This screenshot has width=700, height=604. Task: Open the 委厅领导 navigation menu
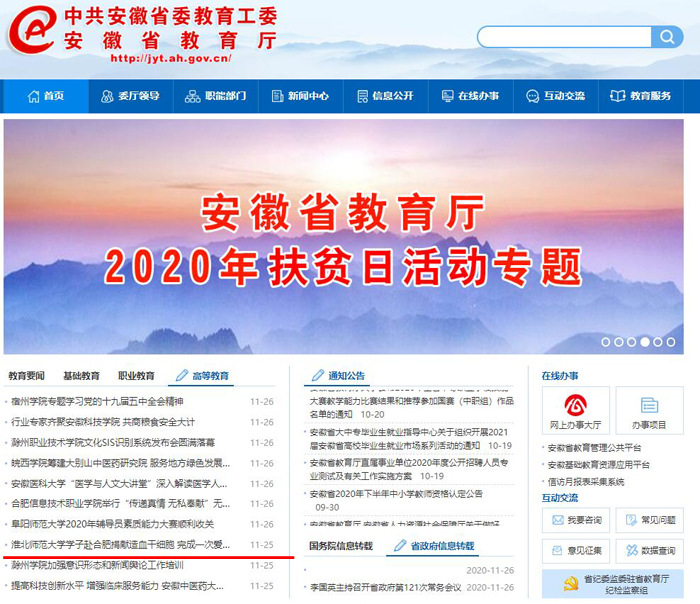130,96
